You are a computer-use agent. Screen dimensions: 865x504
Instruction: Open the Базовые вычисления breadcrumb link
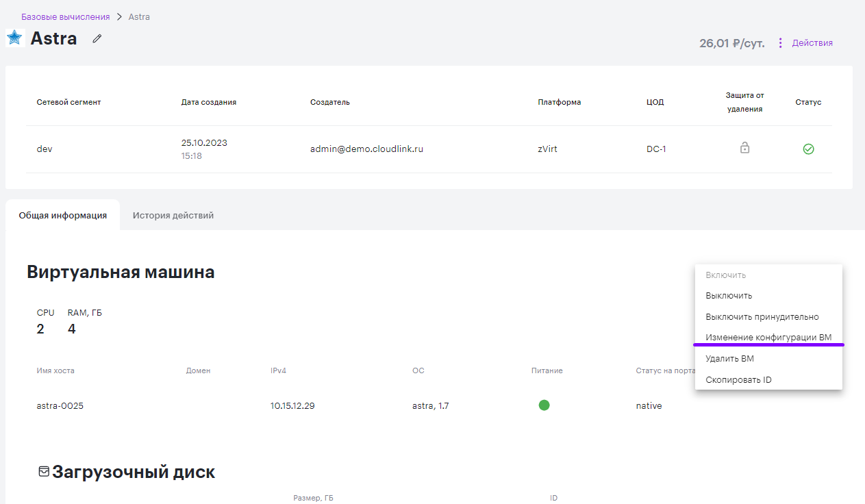click(x=66, y=16)
